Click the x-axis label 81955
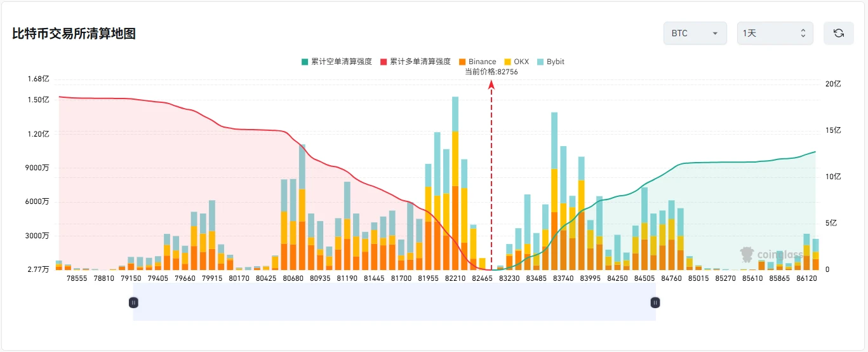Screen dimensions: 868x352 point(429,278)
